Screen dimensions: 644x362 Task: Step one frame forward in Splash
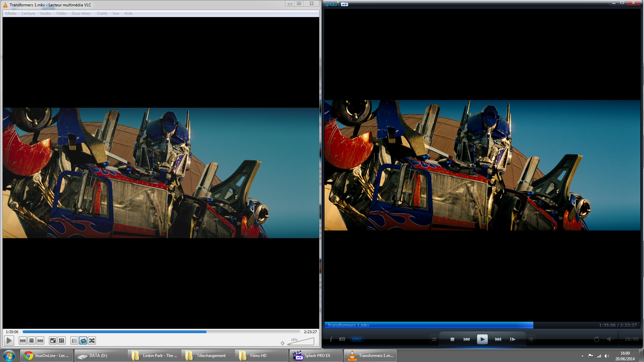click(x=513, y=339)
